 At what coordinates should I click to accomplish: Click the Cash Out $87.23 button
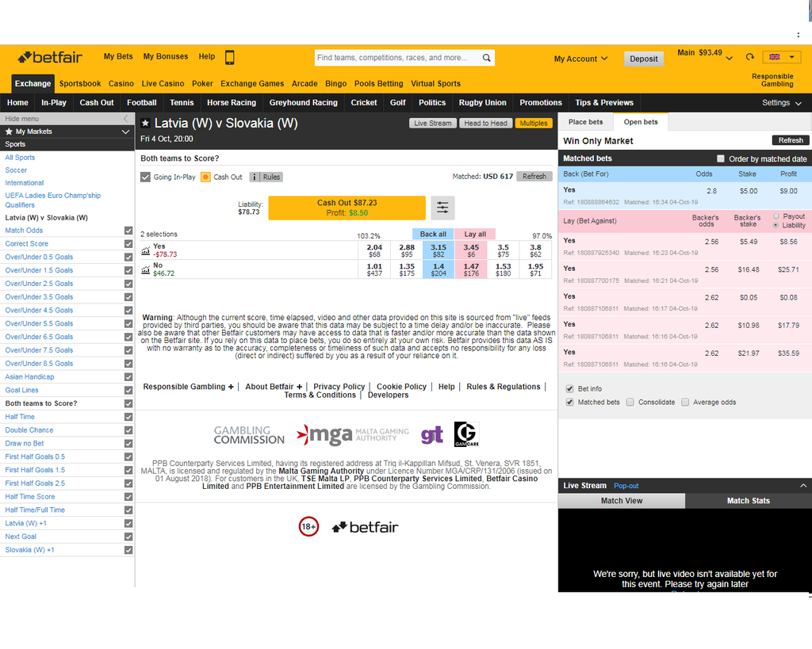click(x=347, y=208)
